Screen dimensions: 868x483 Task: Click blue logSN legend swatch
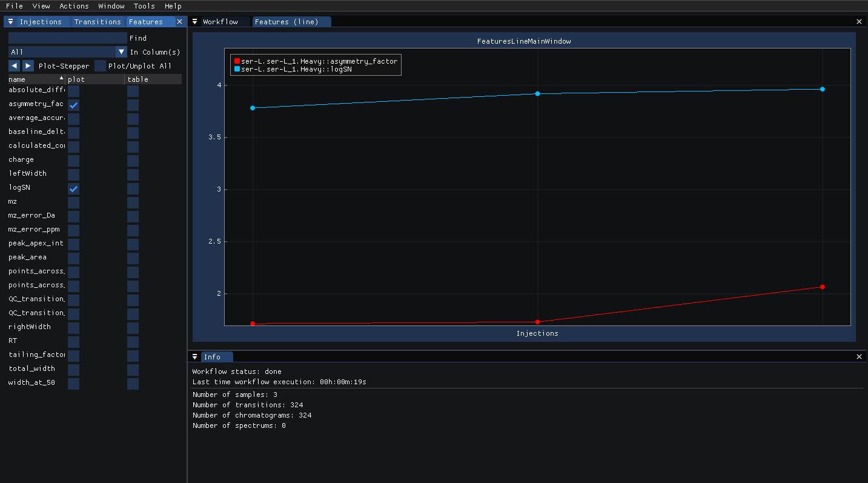click(x=237, y=69)
